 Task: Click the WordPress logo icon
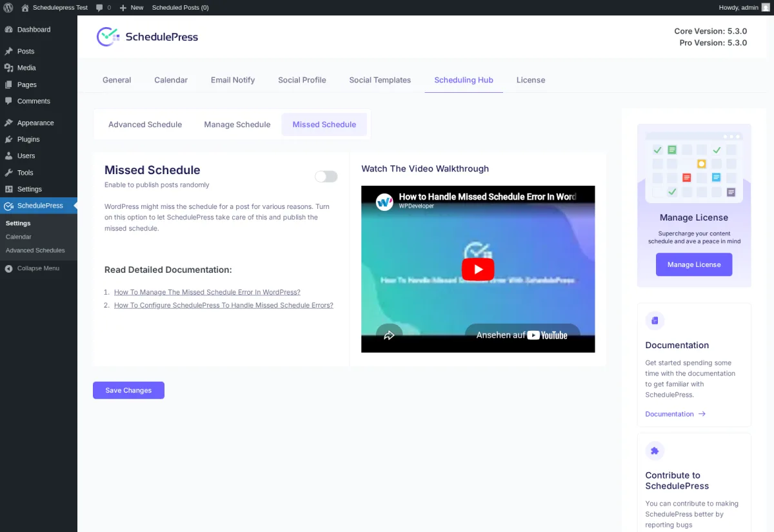click(8, 8)
